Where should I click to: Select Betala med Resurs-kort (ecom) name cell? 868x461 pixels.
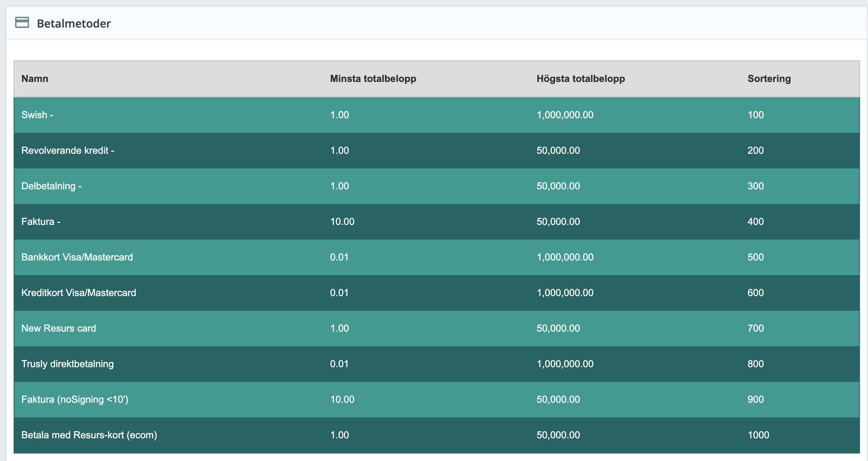click(x=89, y=435)
